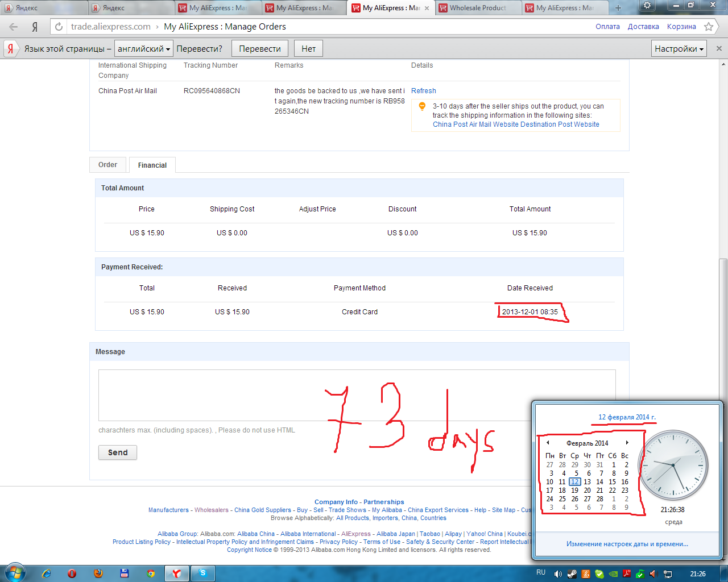The width and height of the screenshot is (728, 582).
Task: Go to previous month in calendar
Action: coord(548,443)
